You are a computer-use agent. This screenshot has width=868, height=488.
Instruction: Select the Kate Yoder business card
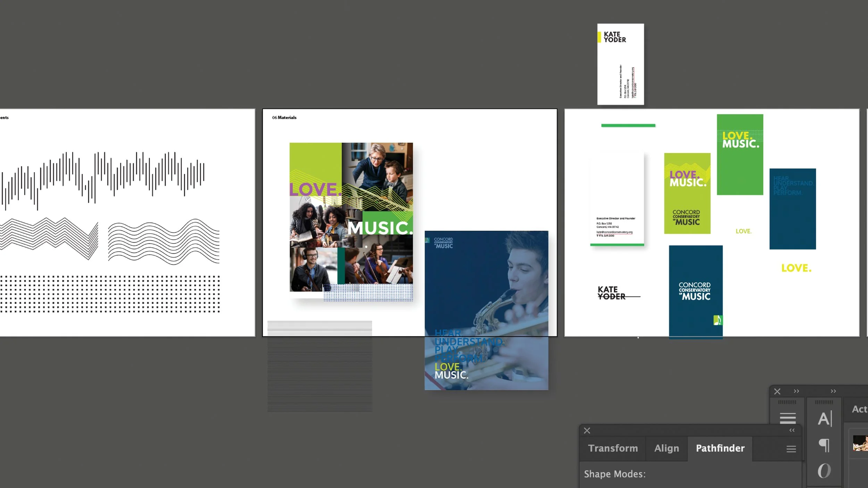click(620, 64)
